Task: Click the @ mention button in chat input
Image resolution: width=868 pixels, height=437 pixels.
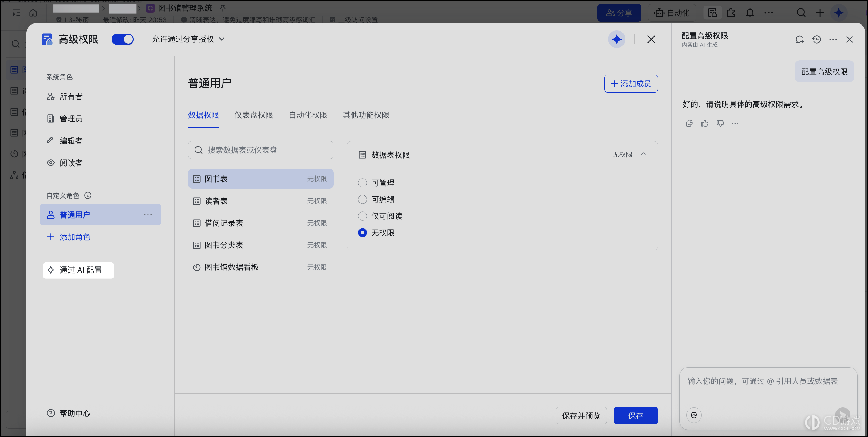Action: (694, 415)
